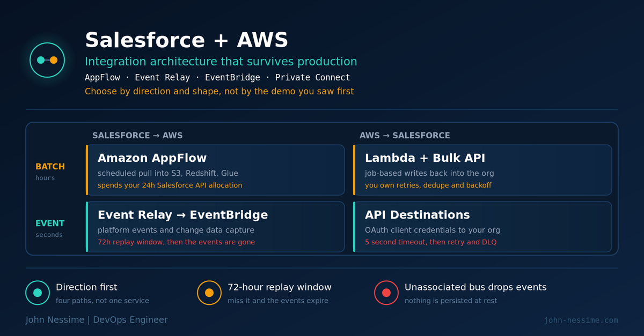Click the red circle icon beside Unassociated bus
The height and width of the screenshot is (336, 644).
(386, 293)
